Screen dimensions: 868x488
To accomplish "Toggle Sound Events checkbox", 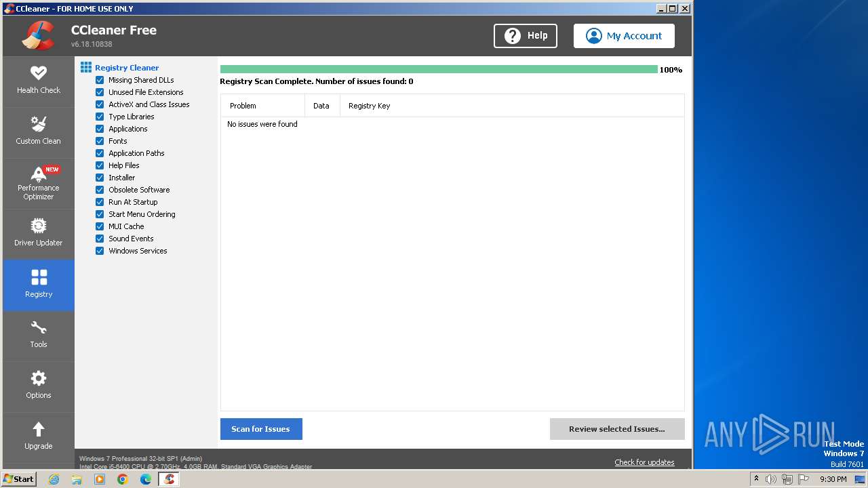I will pos(100,239).
